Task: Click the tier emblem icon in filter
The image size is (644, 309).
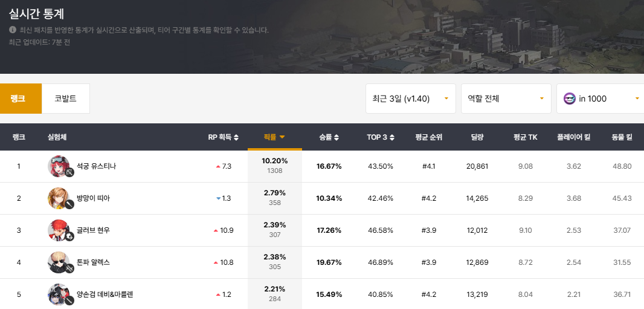Action: [569, 99]
